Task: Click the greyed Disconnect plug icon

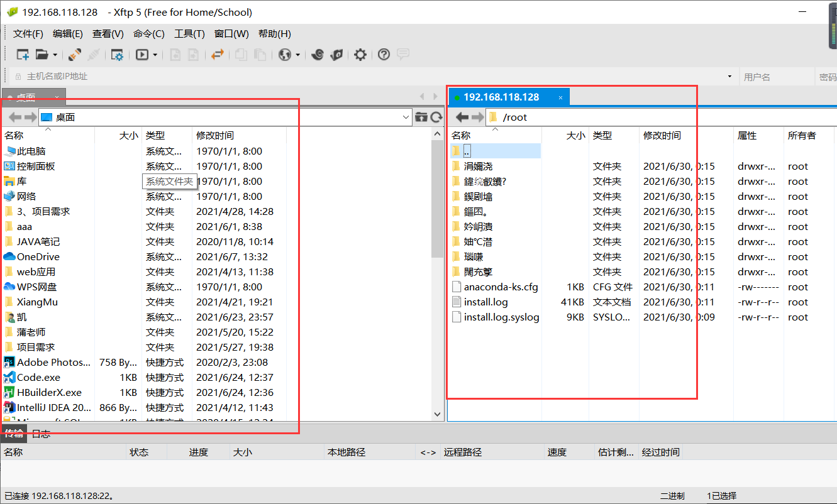Action: pyautogui.click(x=94, y=55)
